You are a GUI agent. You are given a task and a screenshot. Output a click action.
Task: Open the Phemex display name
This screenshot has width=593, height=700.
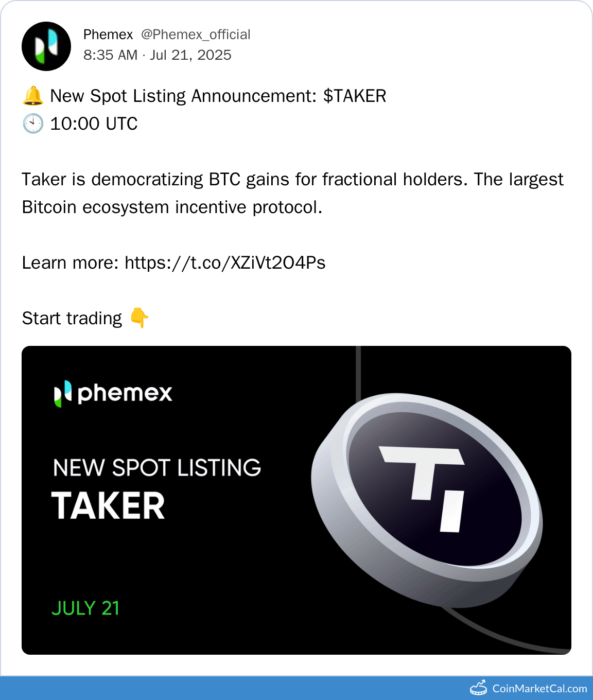pos(108,34)
